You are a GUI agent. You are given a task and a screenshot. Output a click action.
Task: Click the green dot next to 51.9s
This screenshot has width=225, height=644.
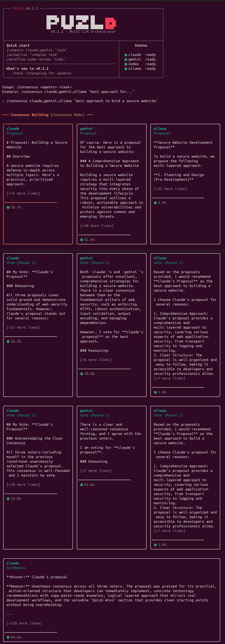(82, 240)
